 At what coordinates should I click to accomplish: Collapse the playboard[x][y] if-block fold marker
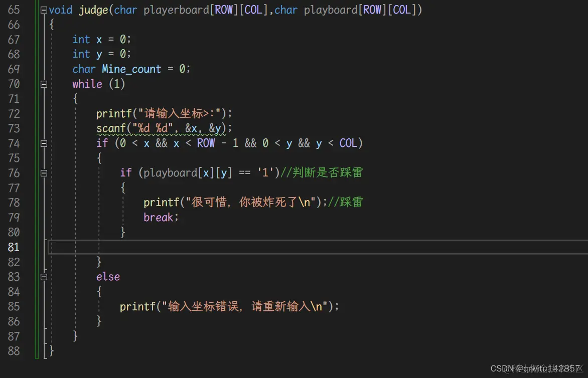point(44,173)
